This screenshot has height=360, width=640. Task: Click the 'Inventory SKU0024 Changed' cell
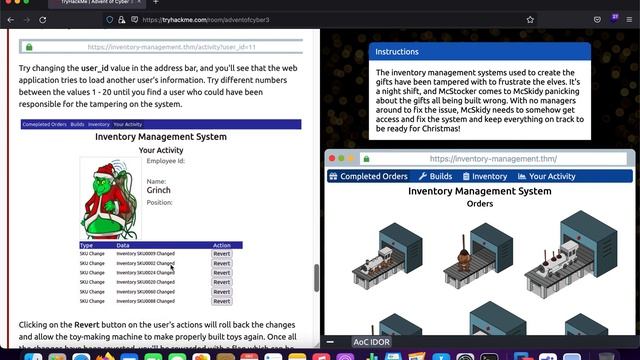(x=146, y=273)
